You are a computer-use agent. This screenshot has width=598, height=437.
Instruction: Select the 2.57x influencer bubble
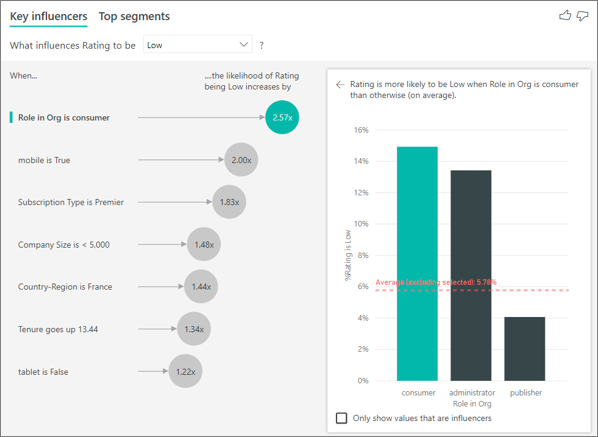(282, 117)
